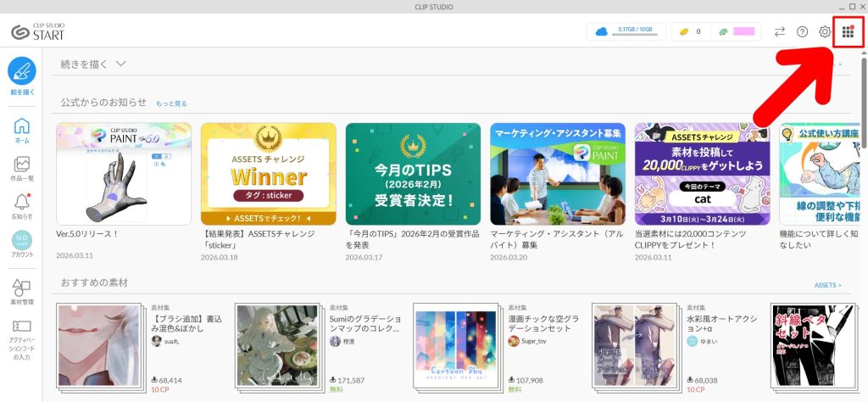Open author ゆまい profile
The image size is (868, 402).
pos(702,341)
